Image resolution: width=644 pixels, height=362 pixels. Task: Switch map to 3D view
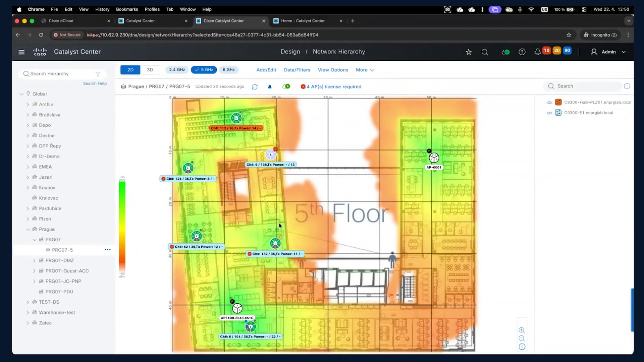click(x=150, y=70)
